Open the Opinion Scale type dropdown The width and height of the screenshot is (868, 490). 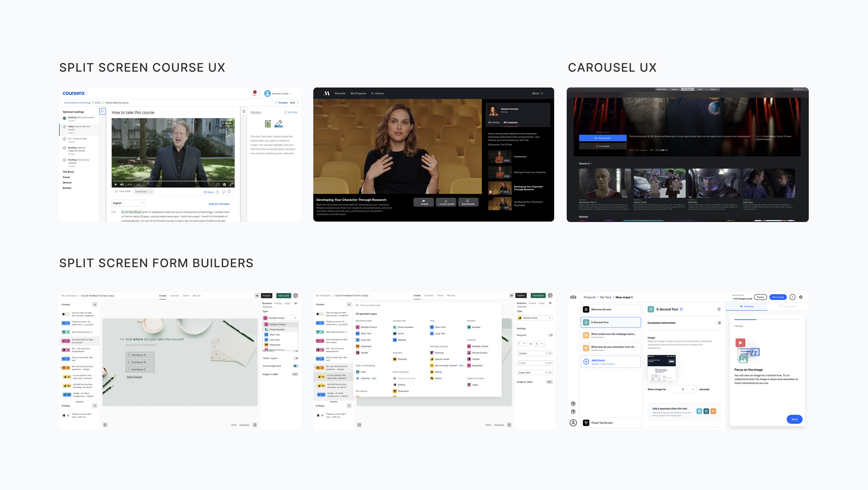coord(534,318)
